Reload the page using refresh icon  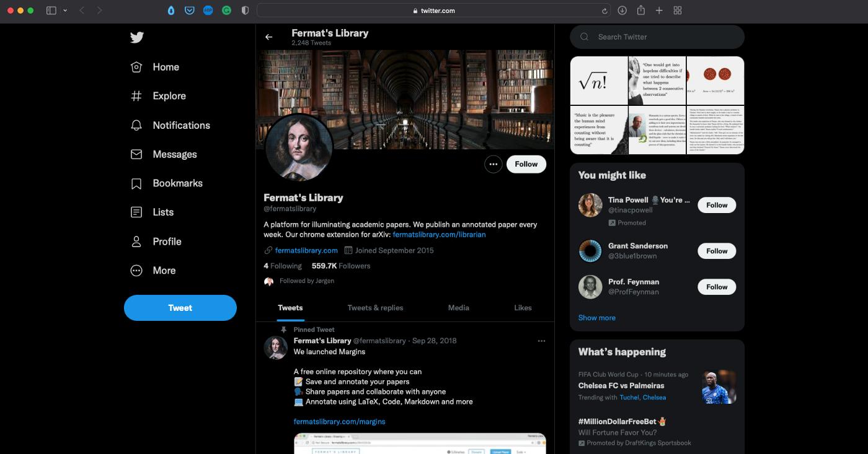tap(604, 11)
